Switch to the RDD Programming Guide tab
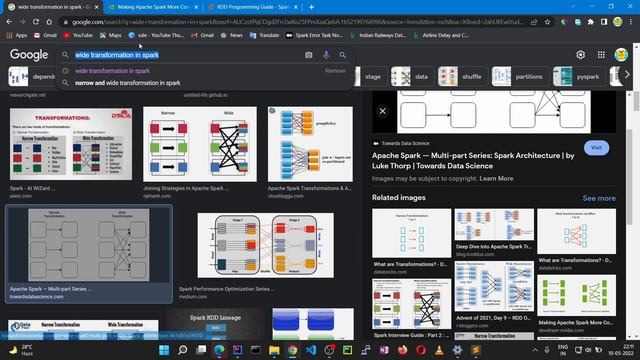Image resolution: width=640 pixels, height=360 pixels. [253, 7]
